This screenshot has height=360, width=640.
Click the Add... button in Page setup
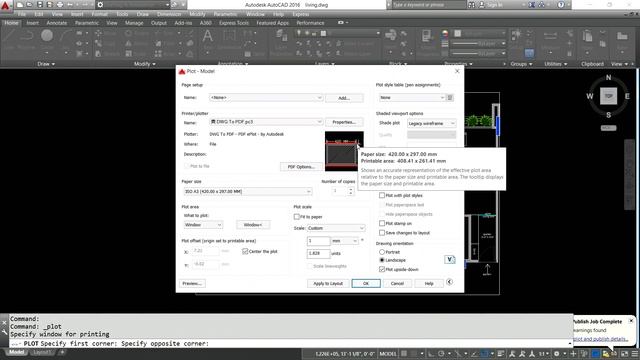pyautogui.click(x=344, y=98)
